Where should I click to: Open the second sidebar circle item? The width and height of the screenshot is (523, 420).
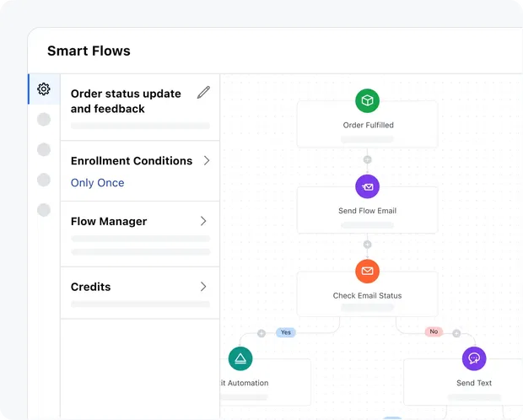point(44,120)
